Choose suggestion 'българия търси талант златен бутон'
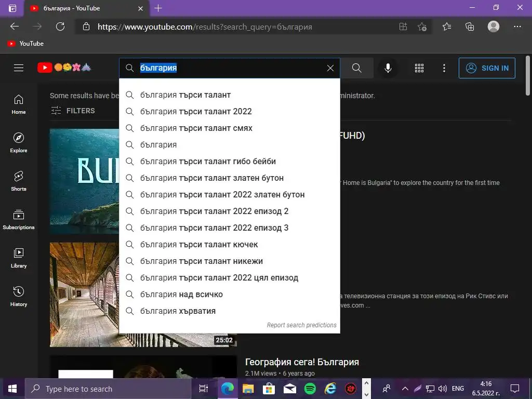532x399 pixels. pyautogui.click(x=229, y=178)
